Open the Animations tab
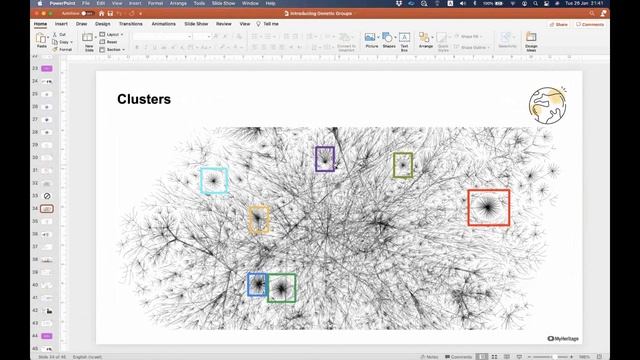The height and width of the screenshot is (360, 640). pos(163,24)
